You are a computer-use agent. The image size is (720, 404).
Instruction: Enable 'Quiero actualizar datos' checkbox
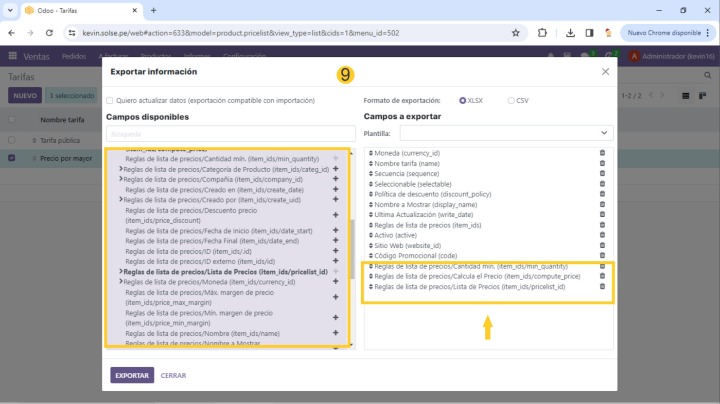pyautogui.click(x=110, y=101)
